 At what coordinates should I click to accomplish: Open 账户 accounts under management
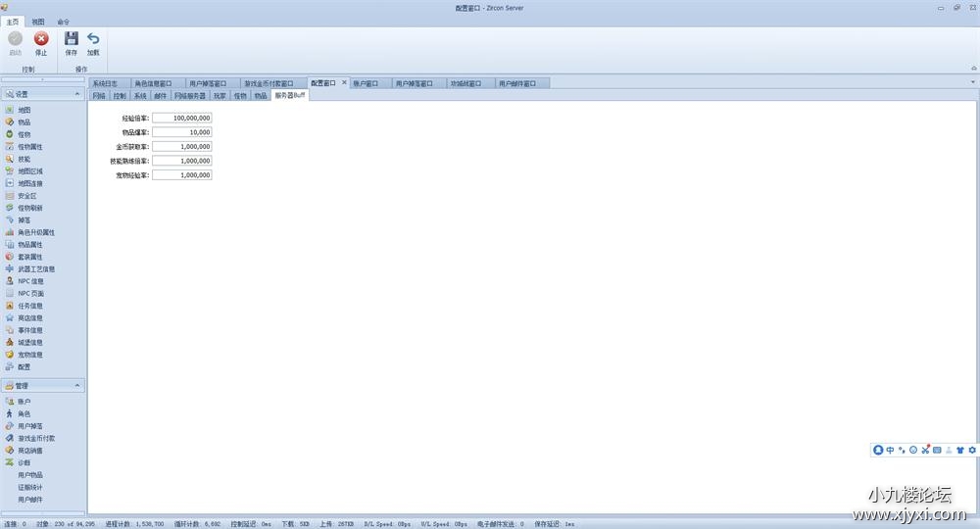tap(24, 402)
